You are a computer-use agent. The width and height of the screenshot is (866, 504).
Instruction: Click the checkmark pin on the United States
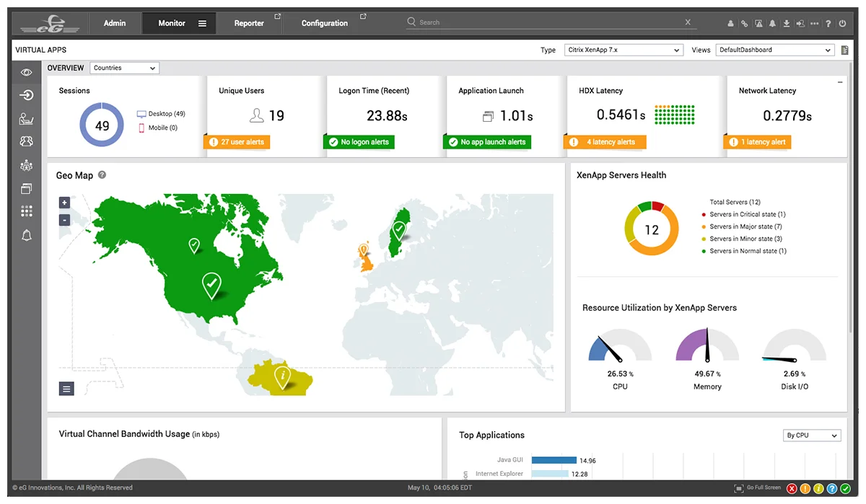click(x=211, y=286)
